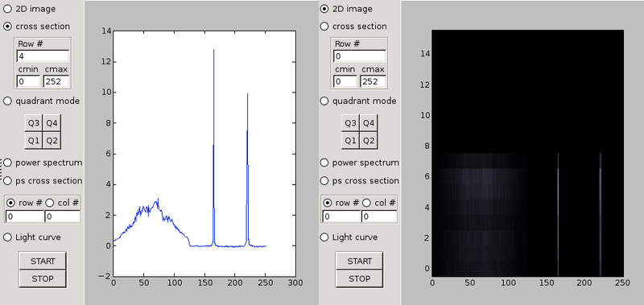Enable quadrant mode in left panel
The width and height of the screenshot is (644, 305).
[8, 101]
